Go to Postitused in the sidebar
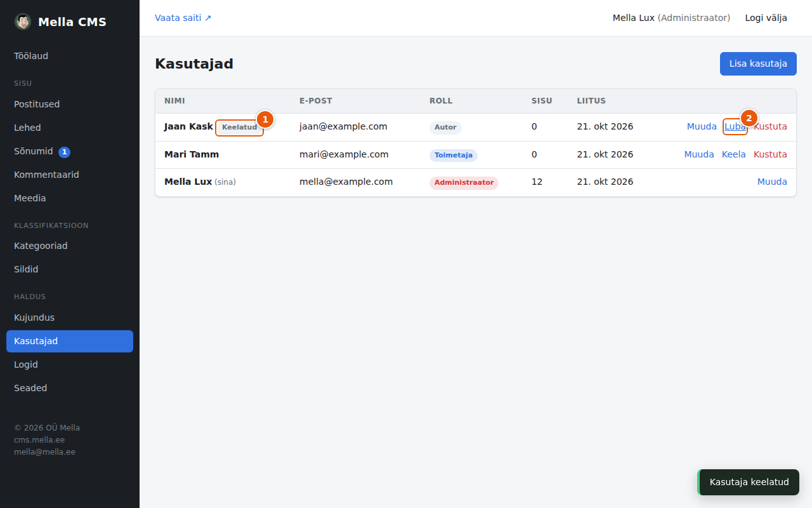 tap(70, 104)
